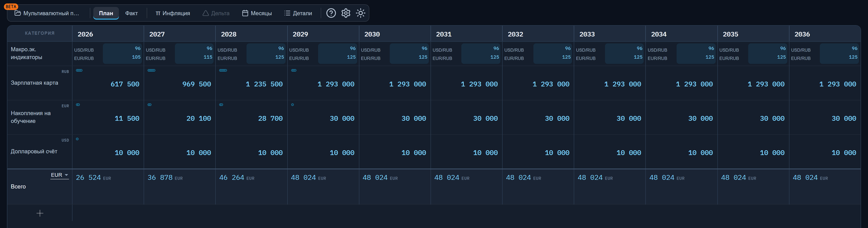Click indicator dots in Накопления на обучение 2027
The height and width of the screenshot is (228, 868).
coord(150,105)
